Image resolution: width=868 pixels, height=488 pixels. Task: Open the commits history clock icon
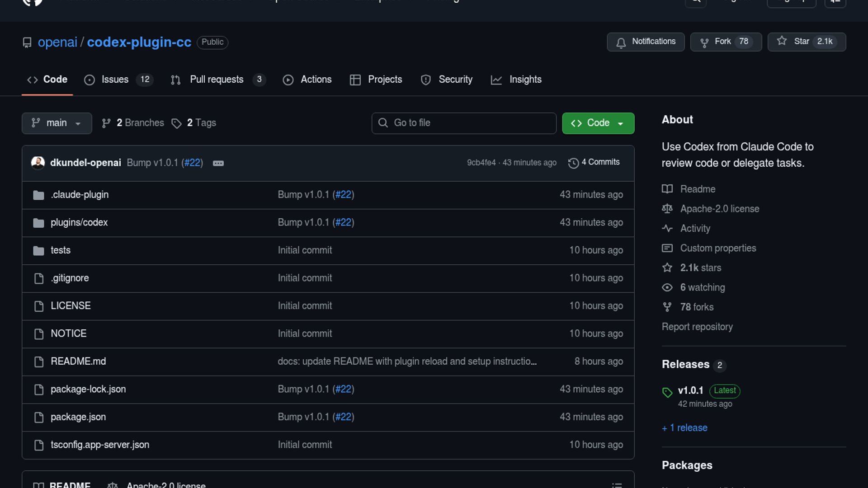tap(573, 163)
